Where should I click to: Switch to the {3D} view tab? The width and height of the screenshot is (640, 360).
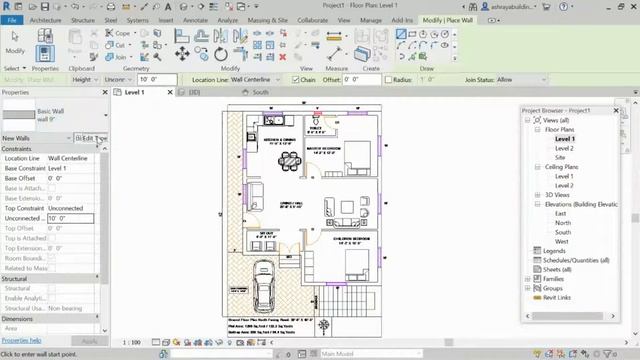tap(194, 92)
